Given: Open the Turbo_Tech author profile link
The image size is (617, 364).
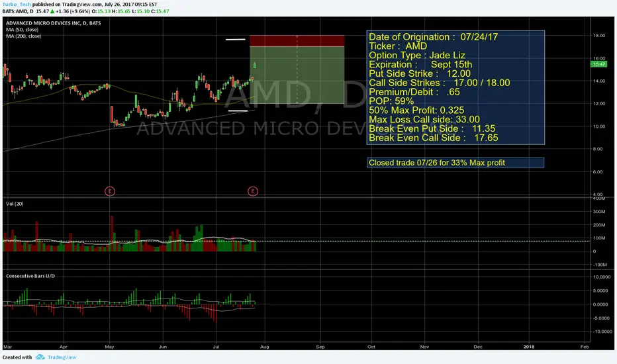Looking at the screenshot, I should 17,5.
